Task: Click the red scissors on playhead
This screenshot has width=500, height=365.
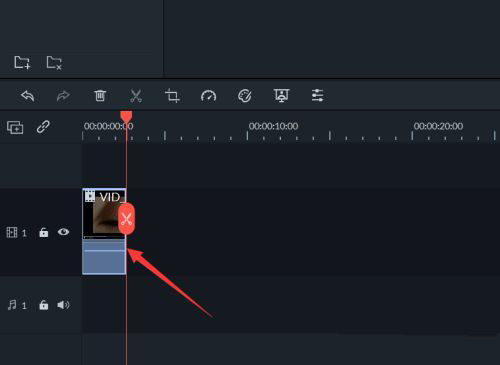Action: pyautogui.click(x=127, y=219)
